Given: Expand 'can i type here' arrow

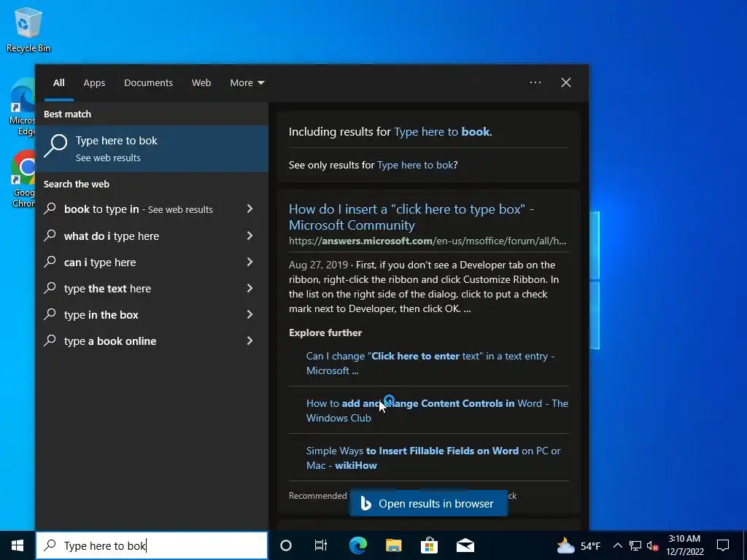Looking at the screenshot, I should coord(249,262).
